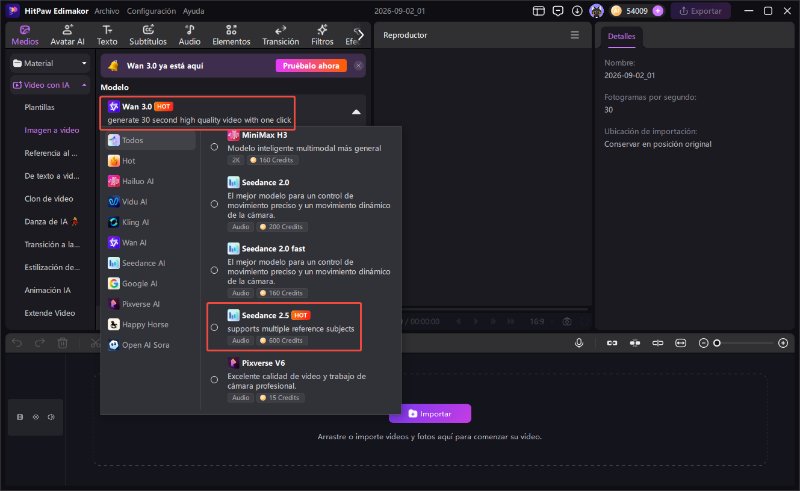800x491 pixels.
Task: Click the layout switch icon in title bar
Action: pyautogui.click(x=539, y=11)
